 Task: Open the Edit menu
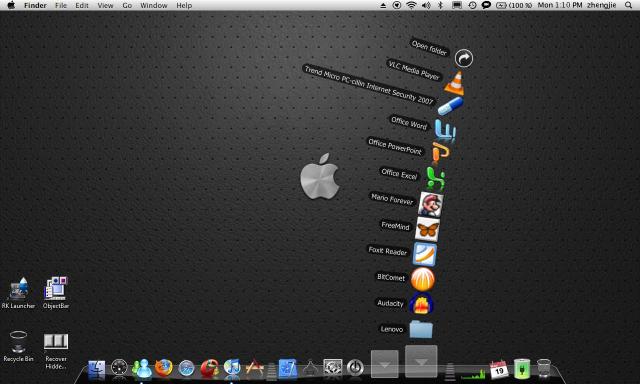82,5
